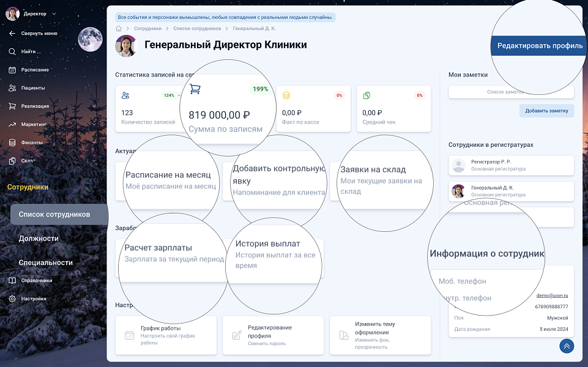Viewport: 588px width, 367px height.
Task: Expand the Справочники sidebar menu
Action: tap(94, 281)
